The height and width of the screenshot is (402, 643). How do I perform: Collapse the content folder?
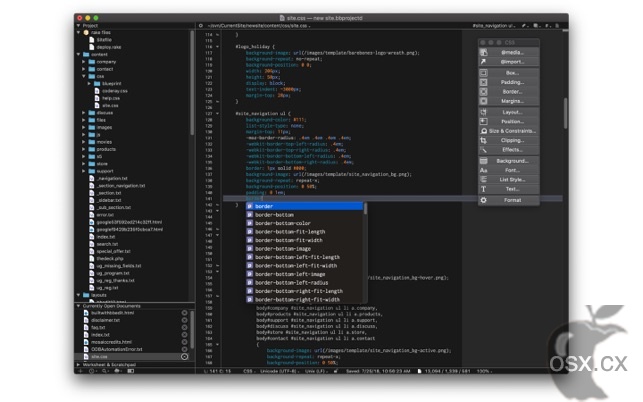(x=78, y=55)
